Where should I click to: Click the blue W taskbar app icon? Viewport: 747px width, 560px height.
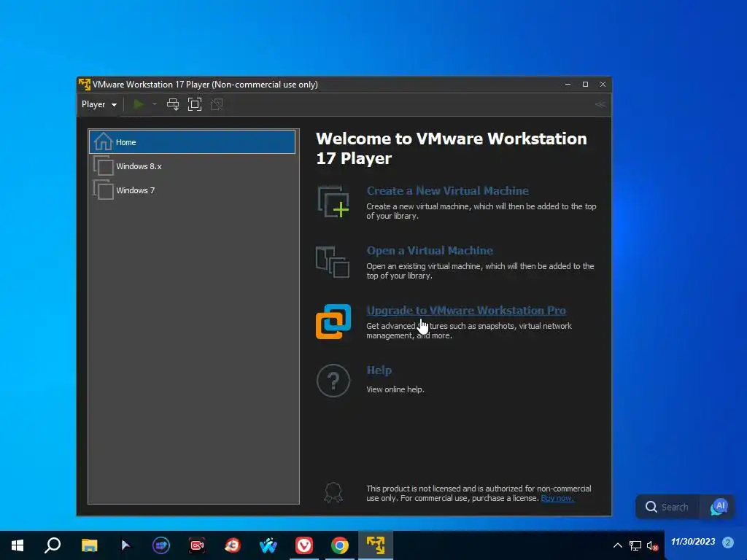pyautogui.click(x=268, y=545)
